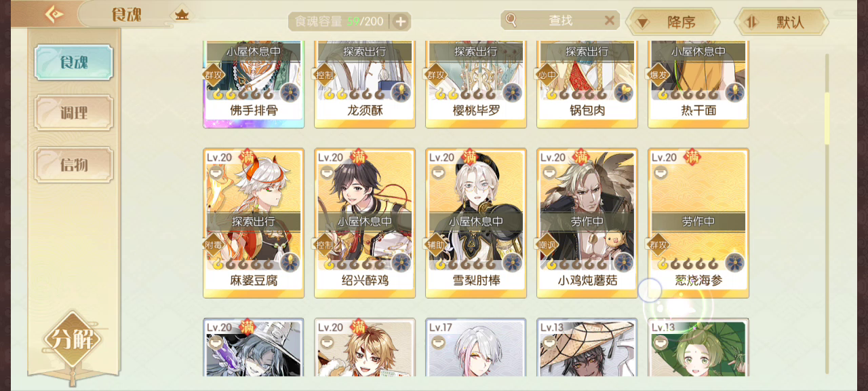The width and height of the screenshot is (868, 391).
Task: Tap flower icon on 葱烧海参 card
Action: (x=735, y=263)
